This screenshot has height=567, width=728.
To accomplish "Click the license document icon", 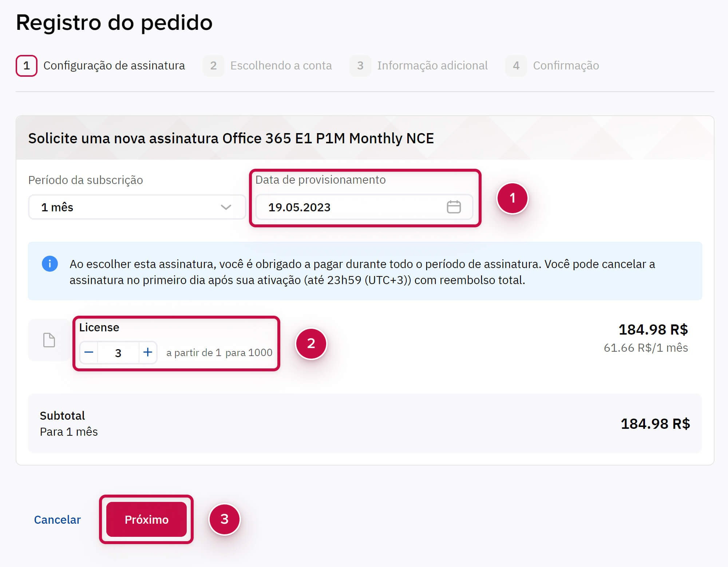I will 49,340.
